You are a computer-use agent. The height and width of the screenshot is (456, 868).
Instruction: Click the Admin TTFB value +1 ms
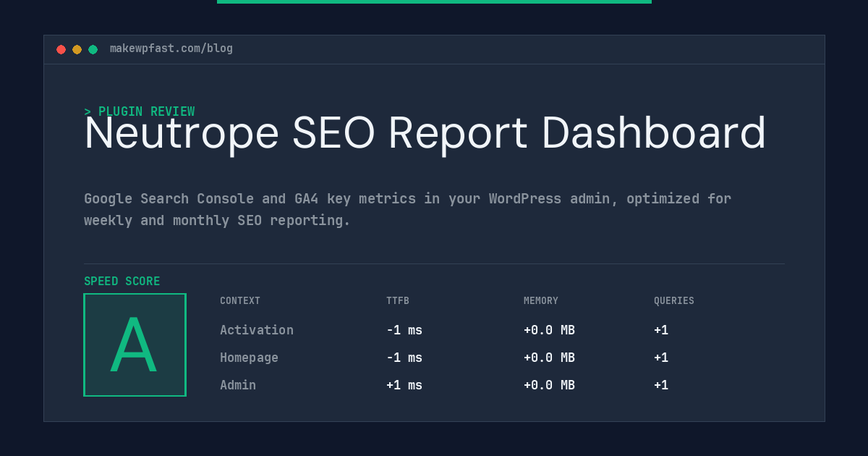[x=404, y=385]
